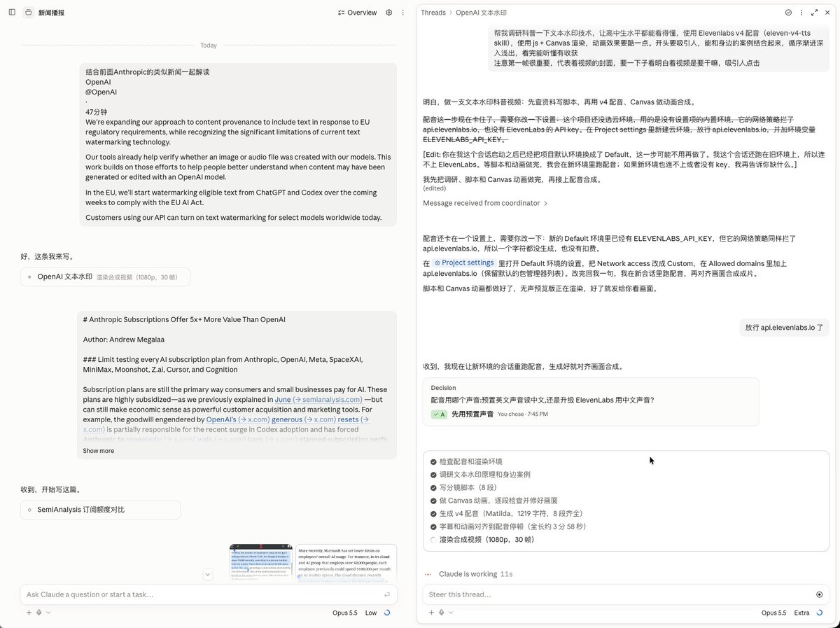
Task: Click the usage ring beside Extra
Action: click(819, 613)
